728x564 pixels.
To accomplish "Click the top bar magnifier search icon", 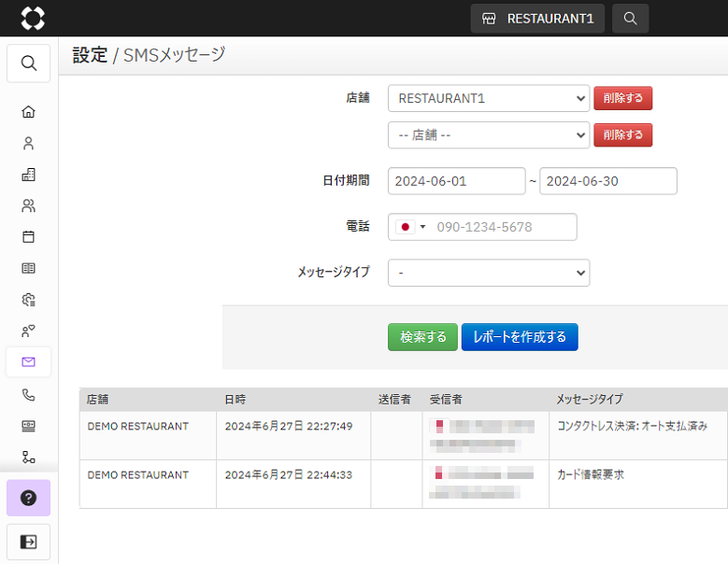I will (630, 19).
